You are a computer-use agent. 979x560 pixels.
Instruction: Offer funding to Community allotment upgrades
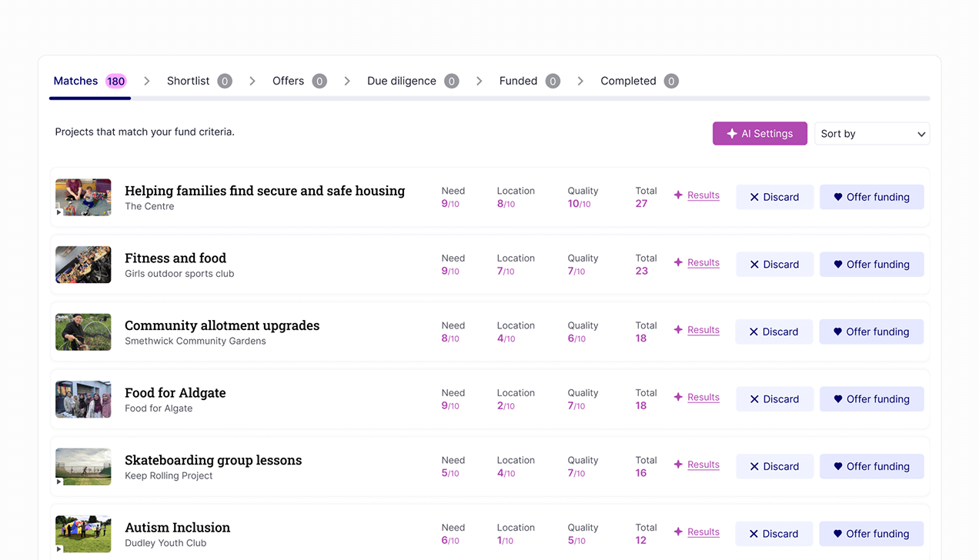coord(871,332)
